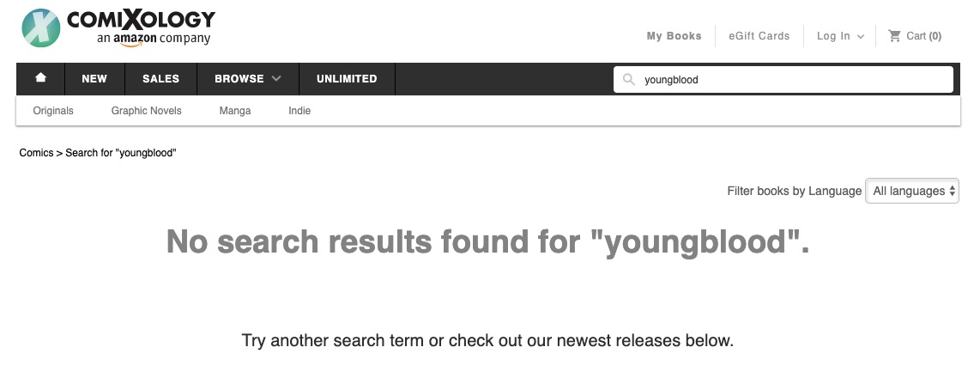
Task: Select the Sales menu item
Action: pyautogui.click(x=160, y=78)
